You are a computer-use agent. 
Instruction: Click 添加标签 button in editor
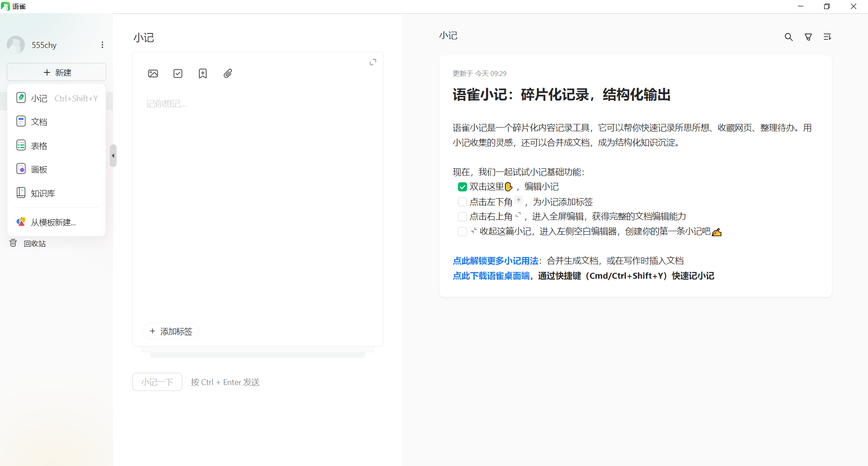(x=171, y=331)
